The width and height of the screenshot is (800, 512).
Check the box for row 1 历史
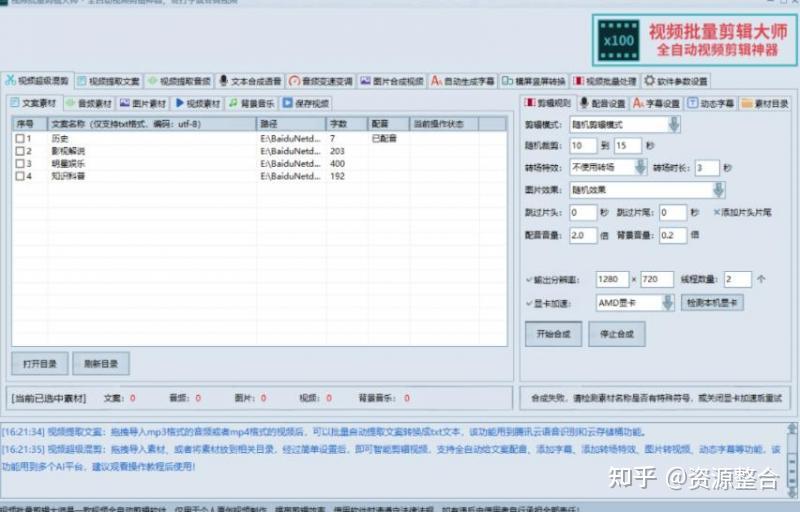[20, 138]
